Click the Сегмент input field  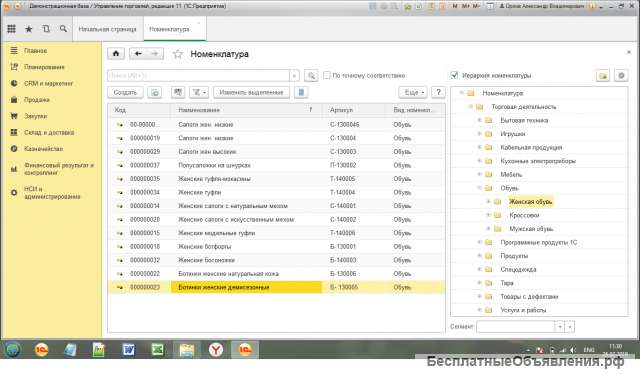(516, 327)
